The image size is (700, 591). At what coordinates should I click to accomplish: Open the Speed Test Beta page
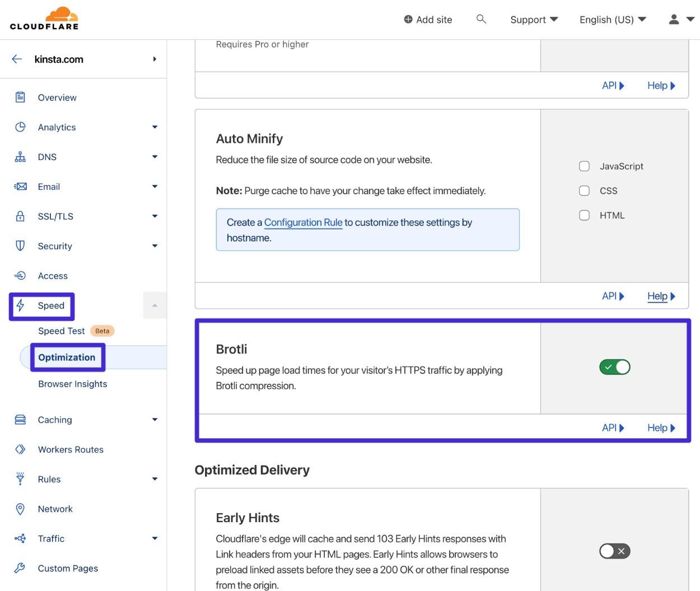(61, 330)
